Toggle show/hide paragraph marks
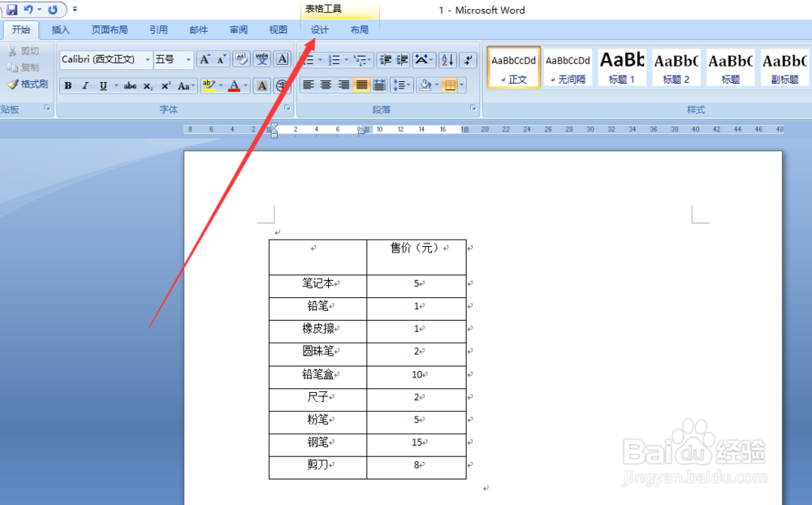 pos(469,61)
